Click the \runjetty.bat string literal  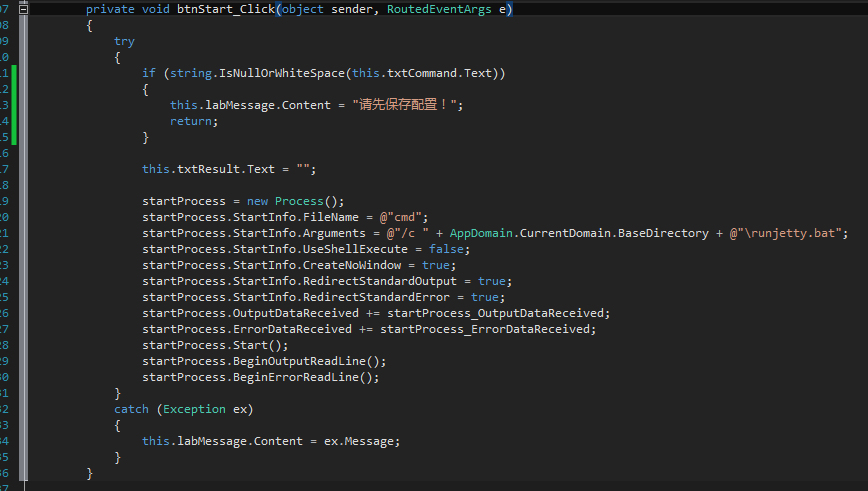(x=786, y=234)
